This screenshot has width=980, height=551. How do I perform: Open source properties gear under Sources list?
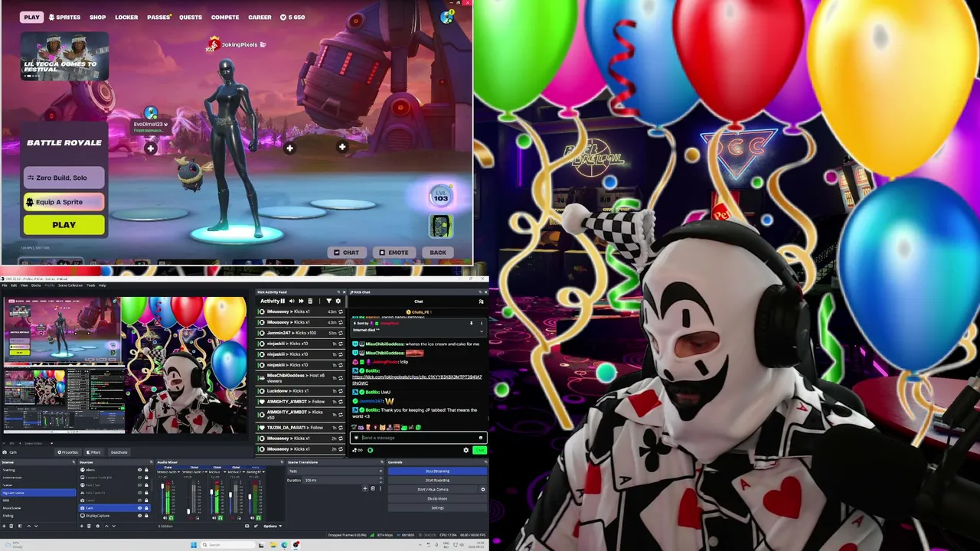(98, 526)
